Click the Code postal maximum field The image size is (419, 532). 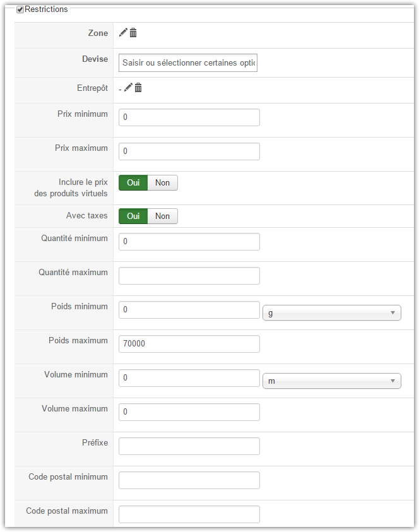tap(189, 514)
